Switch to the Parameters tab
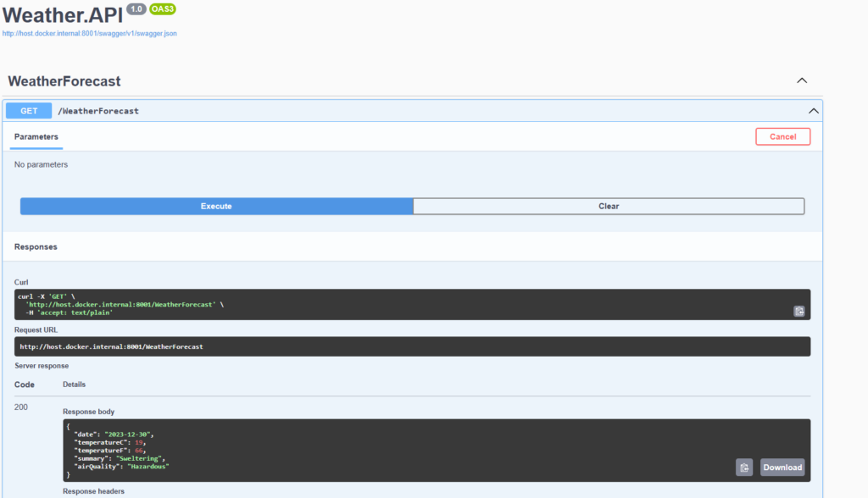 coord(36,136)
